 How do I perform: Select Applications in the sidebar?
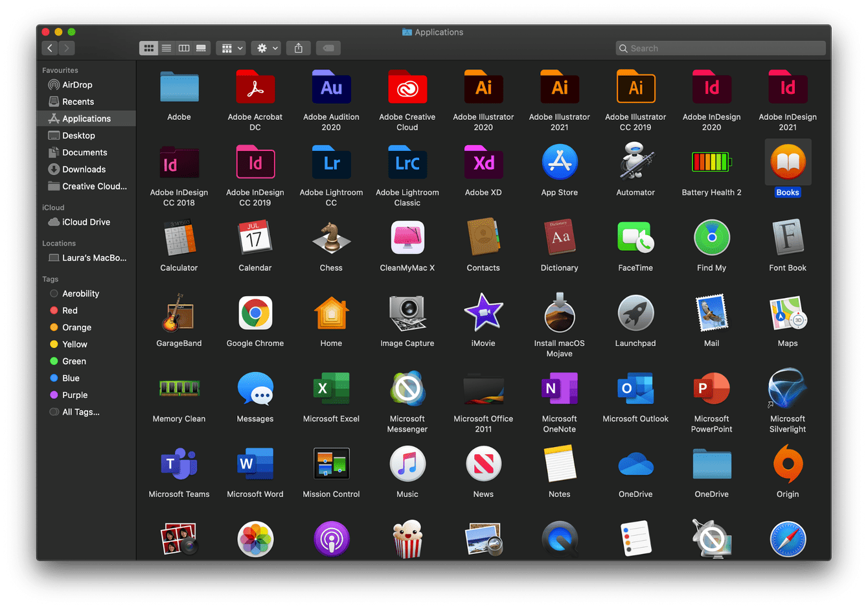87,119
